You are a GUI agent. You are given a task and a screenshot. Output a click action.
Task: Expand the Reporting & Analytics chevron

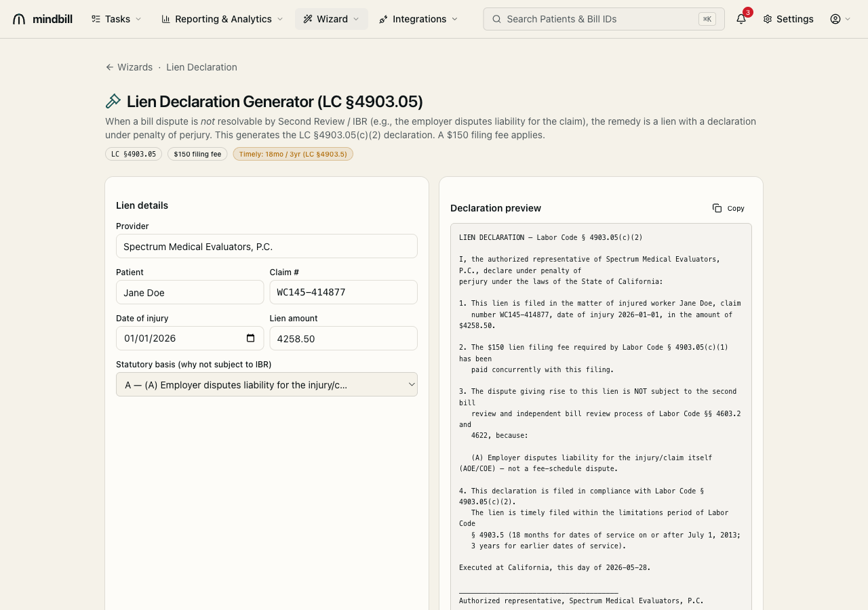tap(280, 19)
